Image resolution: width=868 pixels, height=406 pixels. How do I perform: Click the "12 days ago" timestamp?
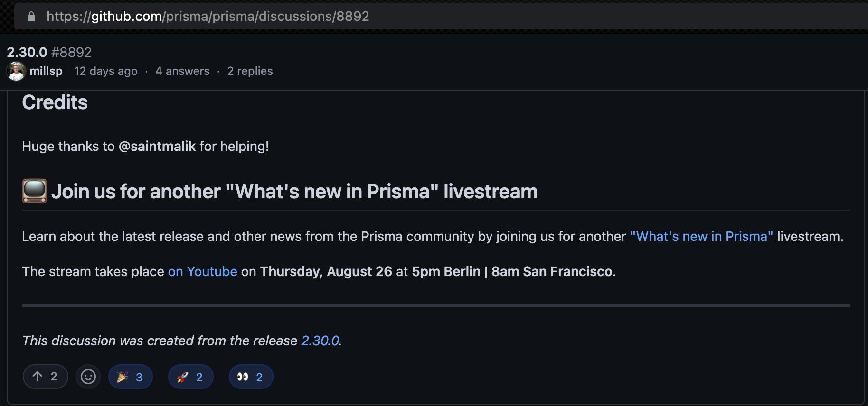(x=106, y=71)
